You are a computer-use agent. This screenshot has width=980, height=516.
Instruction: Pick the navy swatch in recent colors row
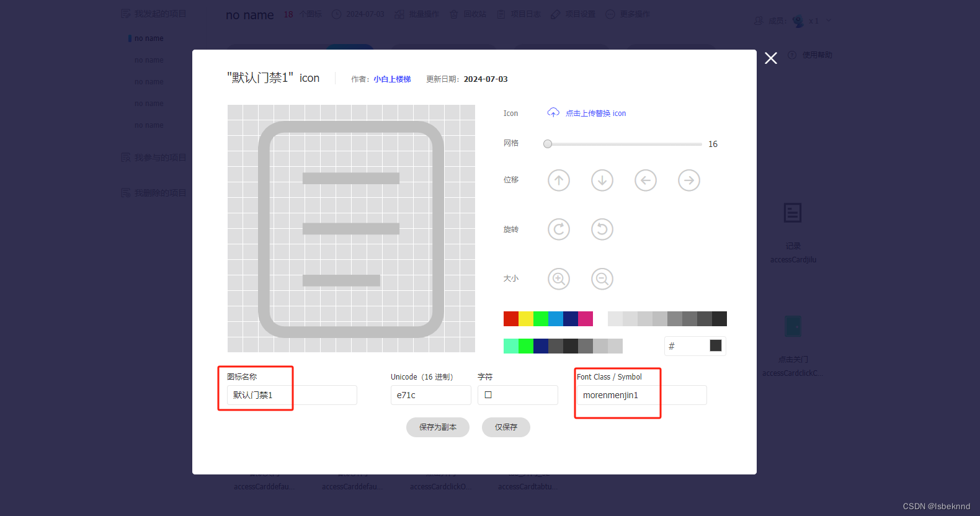pos(541,346)
